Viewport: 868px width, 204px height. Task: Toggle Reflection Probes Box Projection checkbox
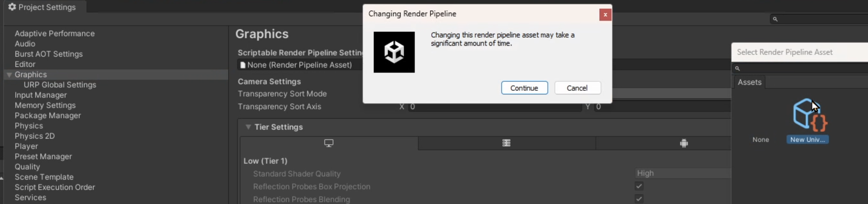[639, 186]
